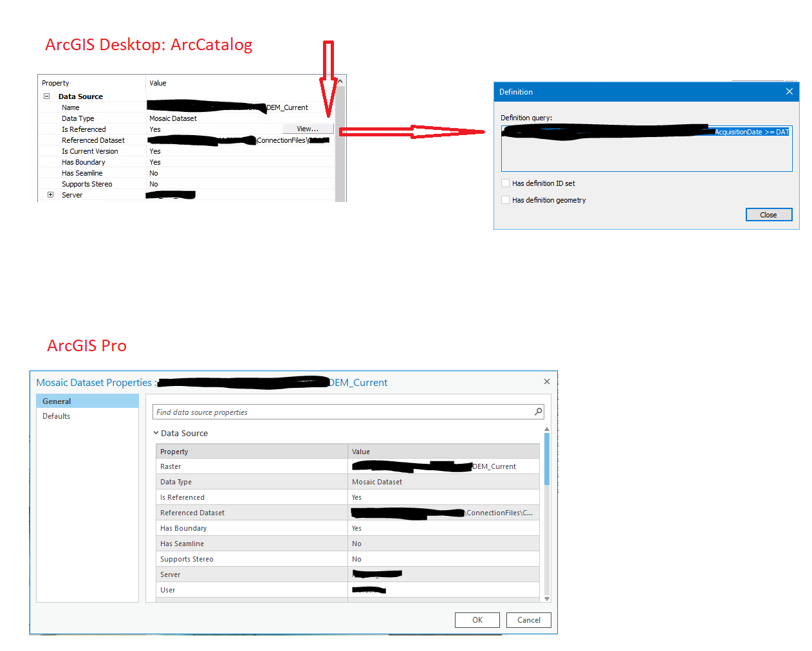812x651 pixels.
Task: Close the Mosaic Dataset Properties dialog
Action: coord(547,381)
